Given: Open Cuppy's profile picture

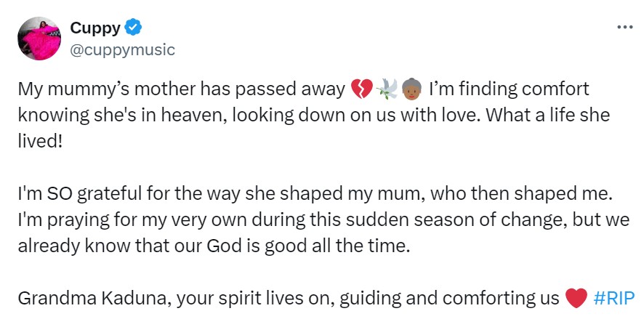Looking at the screenshot, I should (39, 39).
